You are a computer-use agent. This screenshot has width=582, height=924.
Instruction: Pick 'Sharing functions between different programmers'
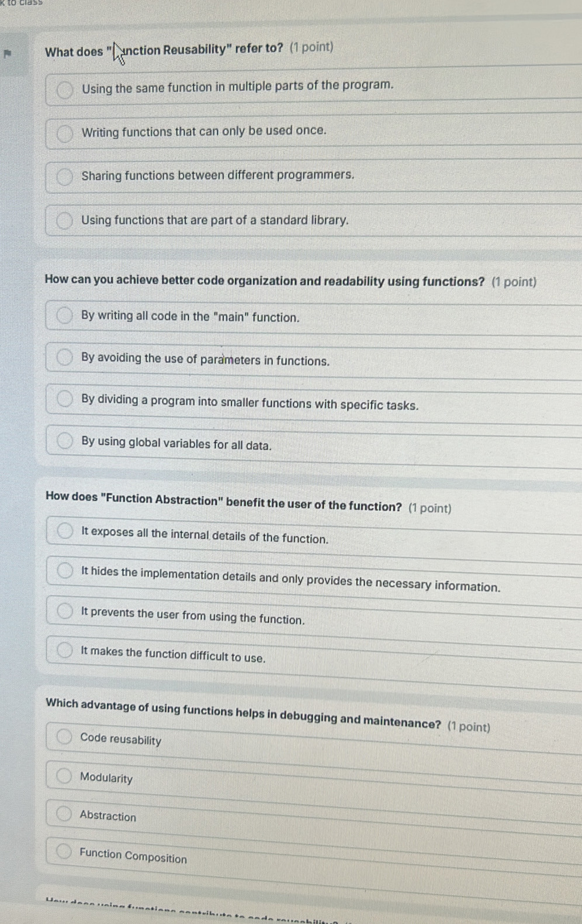point(65,177)
